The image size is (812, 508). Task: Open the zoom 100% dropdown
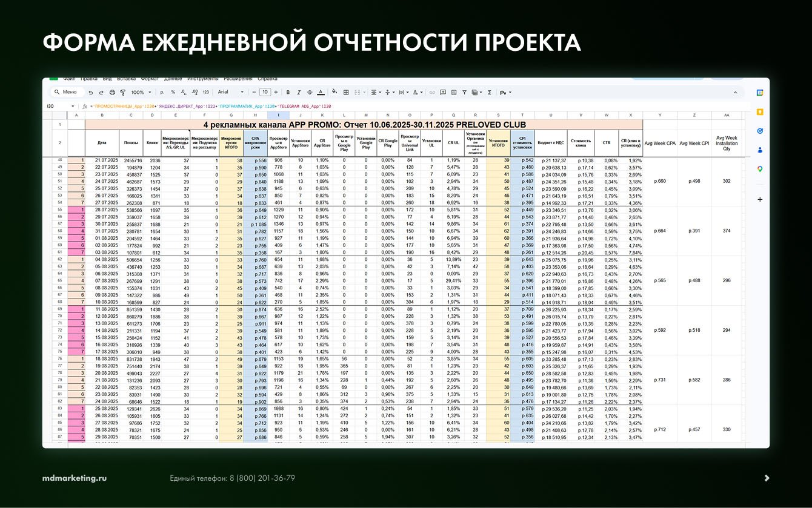coord(140,93)
